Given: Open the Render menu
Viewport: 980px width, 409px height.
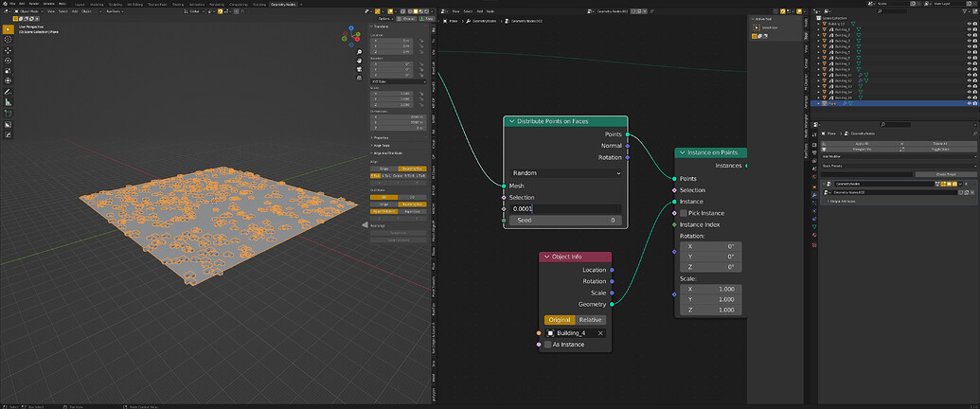Looking at the screenshot, I should point(34,4).
